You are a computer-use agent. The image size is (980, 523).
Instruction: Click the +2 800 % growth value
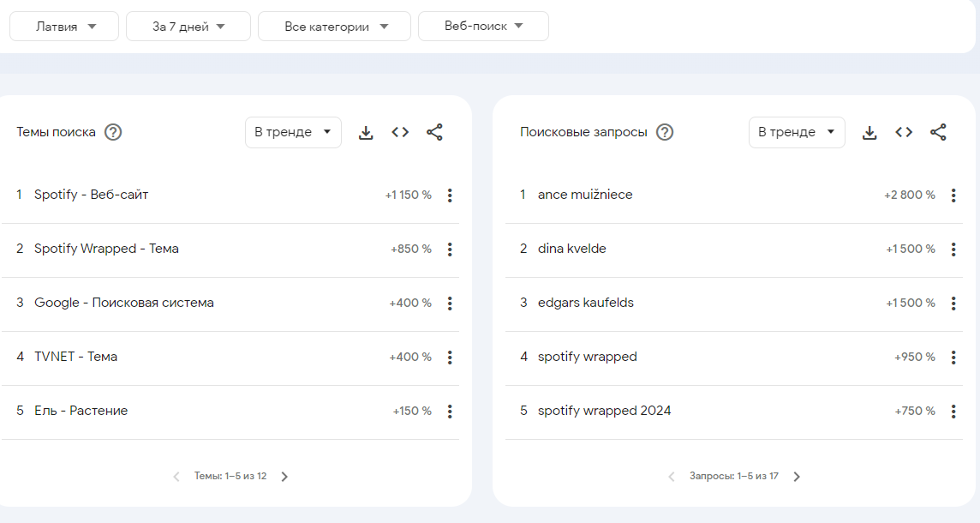point(910,195)
